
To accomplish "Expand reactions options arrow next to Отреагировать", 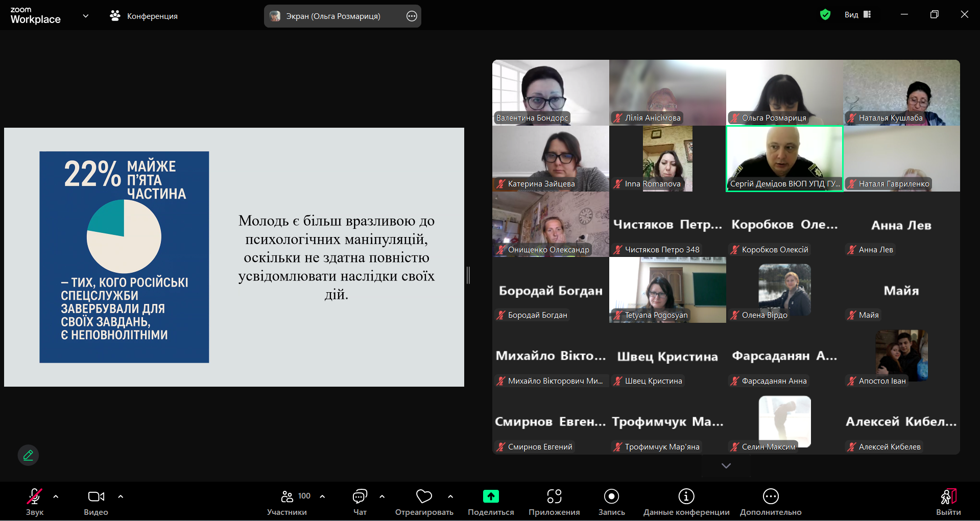I will pyautogui.click(x=450, y=496).
